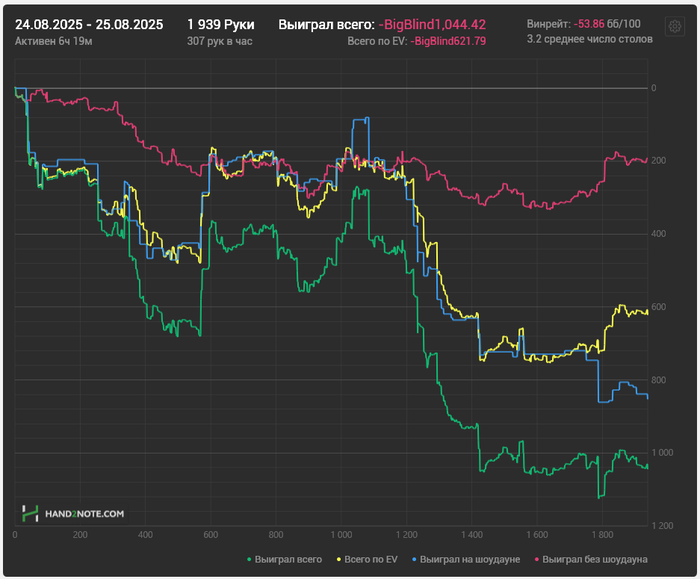Click the y-axis label 0
Viewport: 700px width, 579px height.
tap(654, 88)
